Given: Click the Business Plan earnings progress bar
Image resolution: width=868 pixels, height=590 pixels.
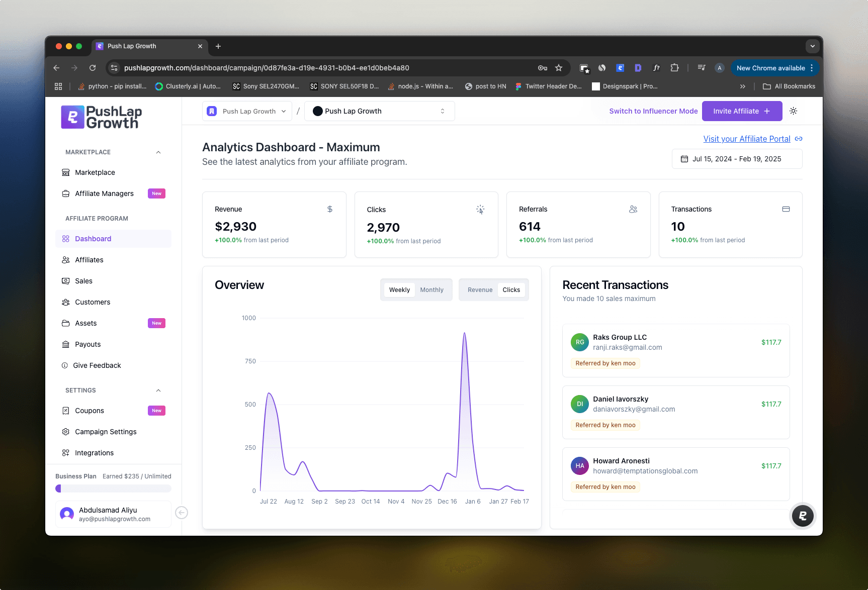Looking at the screenshot, I should tap(113, 488).
